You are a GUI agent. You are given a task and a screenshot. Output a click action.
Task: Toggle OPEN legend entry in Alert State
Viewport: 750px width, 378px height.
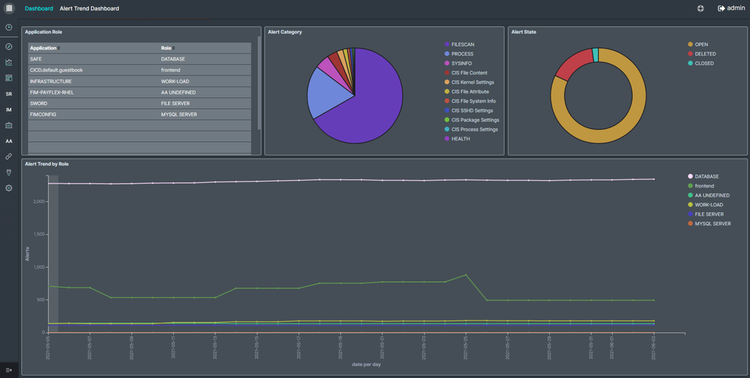pyautogui.click(x=698, y=44)
